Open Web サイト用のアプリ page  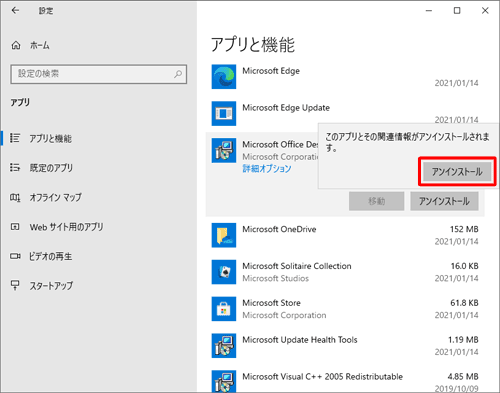(x=66, y=227)
